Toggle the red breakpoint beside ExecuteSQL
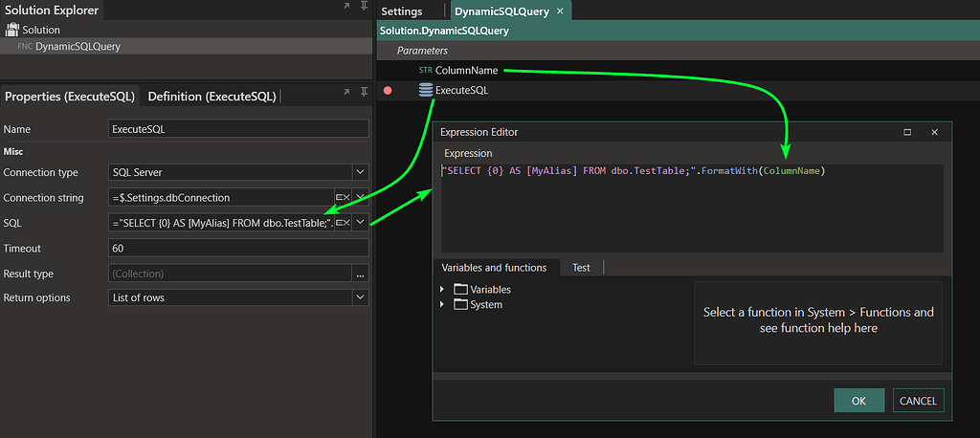This screenshot has height=438, width=980. coord(388,91)
